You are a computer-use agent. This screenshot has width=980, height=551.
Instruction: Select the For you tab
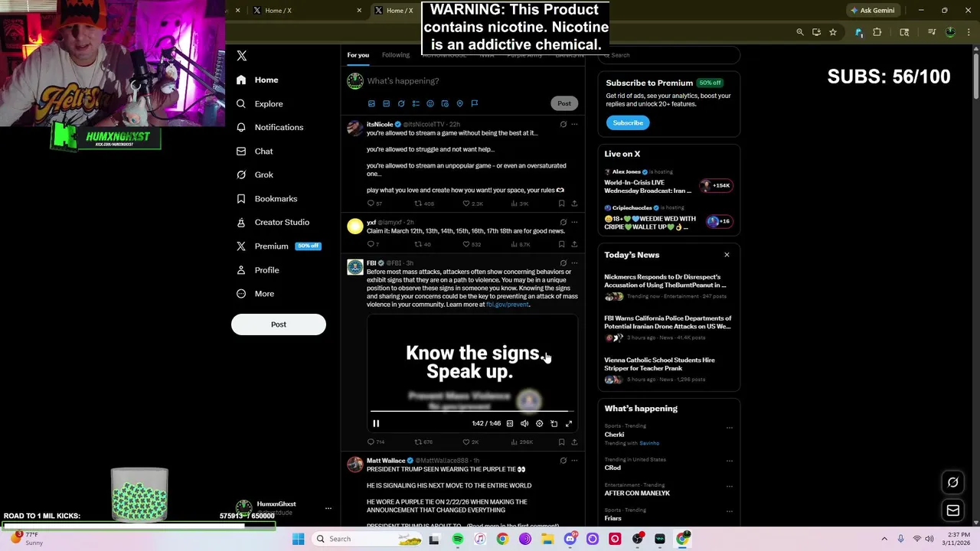(358, 55)
